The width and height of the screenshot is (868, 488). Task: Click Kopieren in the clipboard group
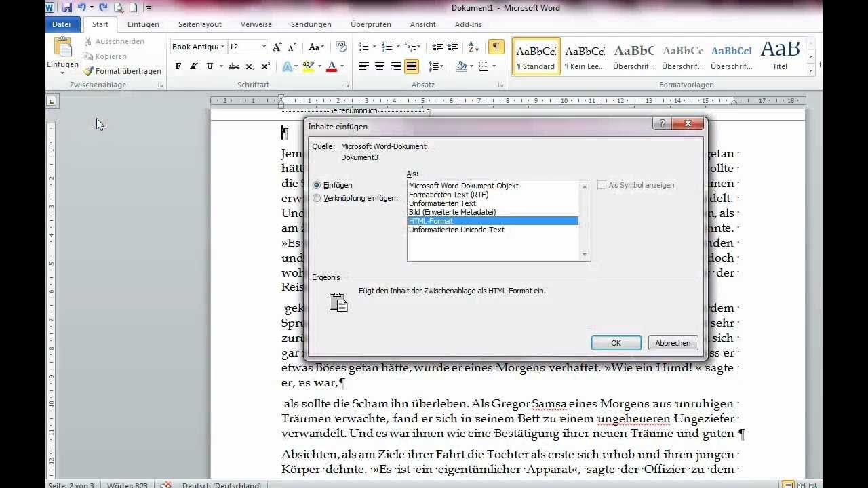coord(105,56)
